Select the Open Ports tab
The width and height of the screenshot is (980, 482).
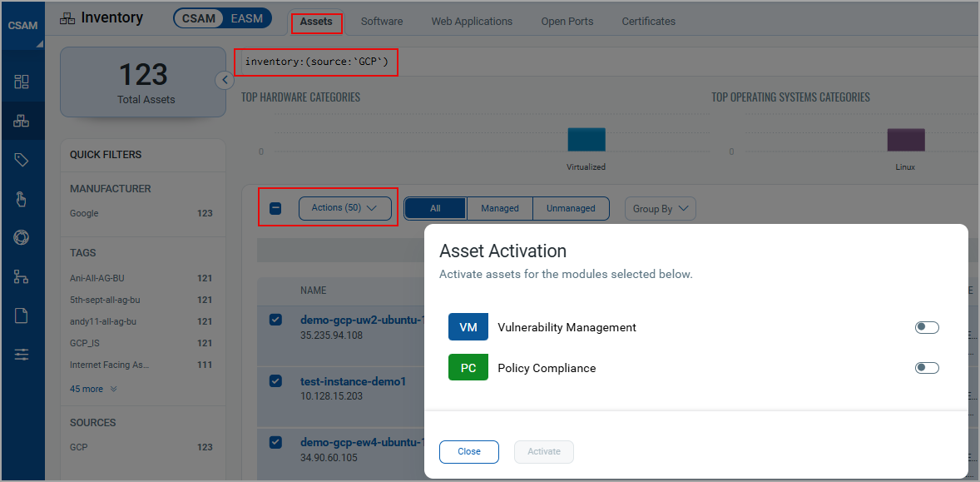pos(567,22)
